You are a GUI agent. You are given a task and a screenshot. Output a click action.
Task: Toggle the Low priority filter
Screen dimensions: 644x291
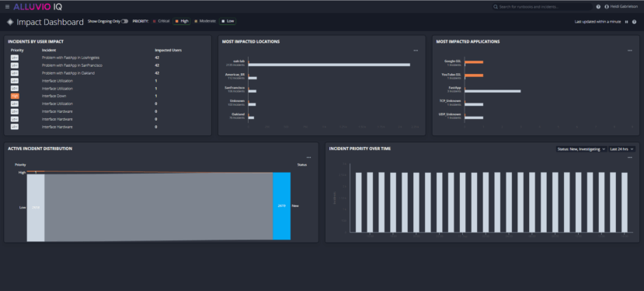(228, 21)
